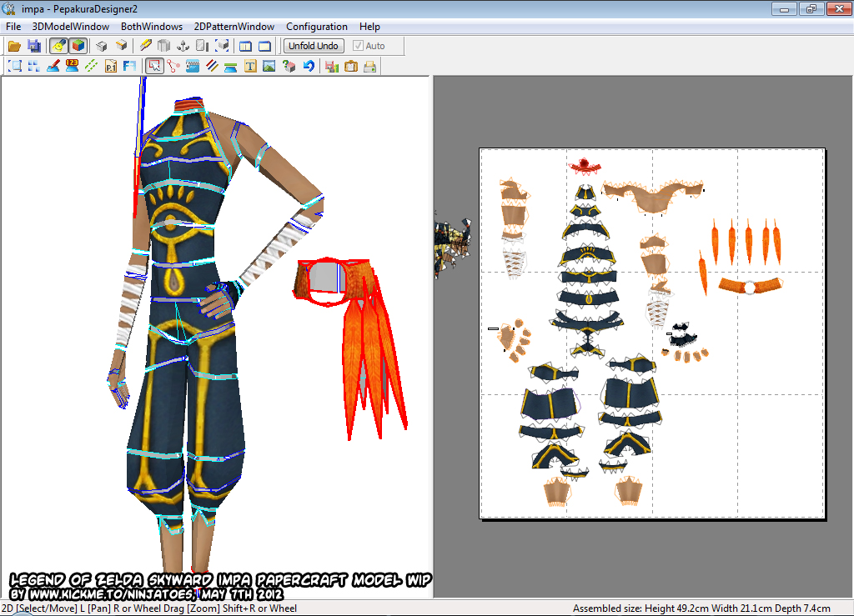The width and height of the screenshot is (854, 616).
Task: Click the blue zipper icon
Action: (193, 67)
